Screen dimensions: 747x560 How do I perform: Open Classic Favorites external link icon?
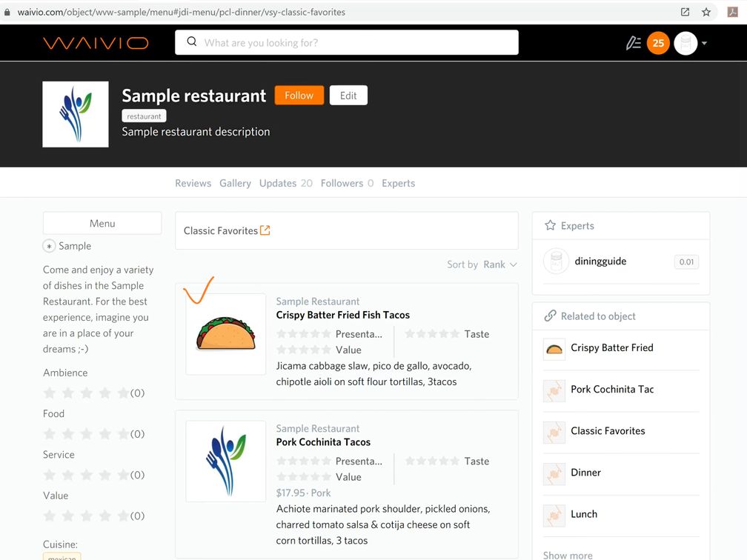pos(265,230)
